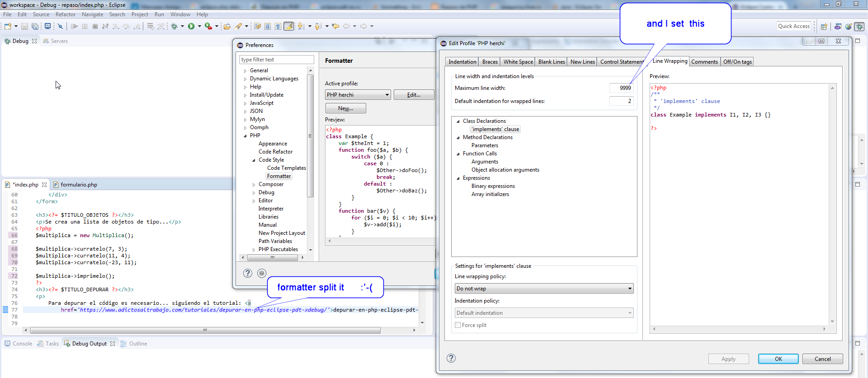
Task: Select the Binary expressions entry
Action: coord(493,186)
